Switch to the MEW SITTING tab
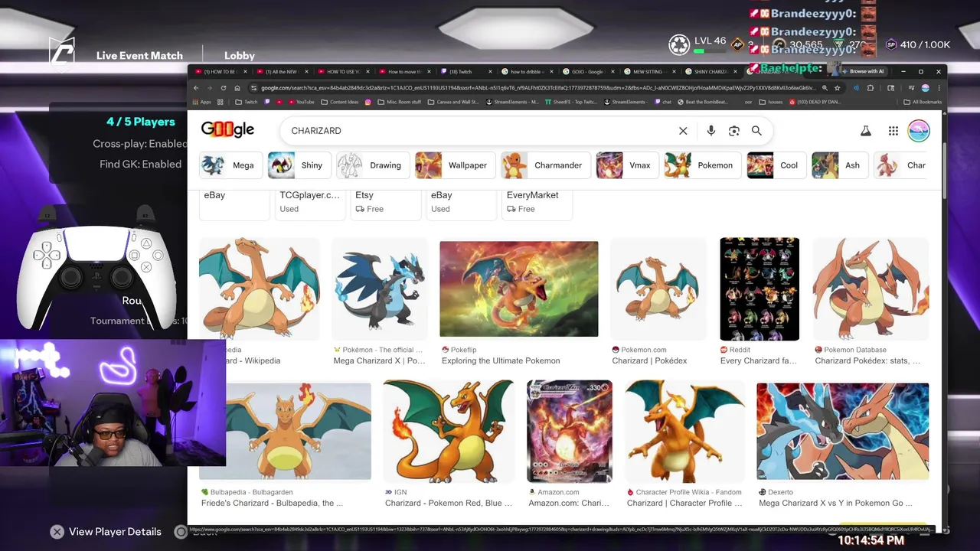 (648, 72)
